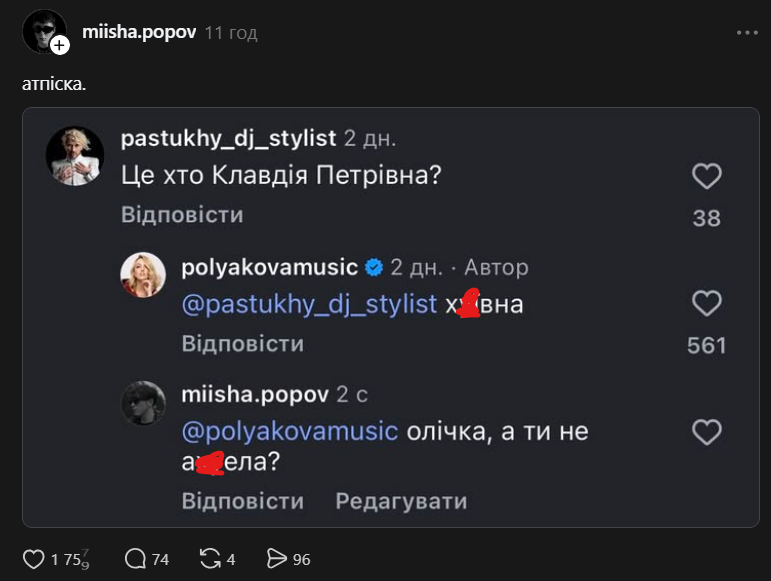The height and width of the screenshot is (581, 771).
Task: Click the polyakovamusic username in the reply
Action: click(269, 267)
